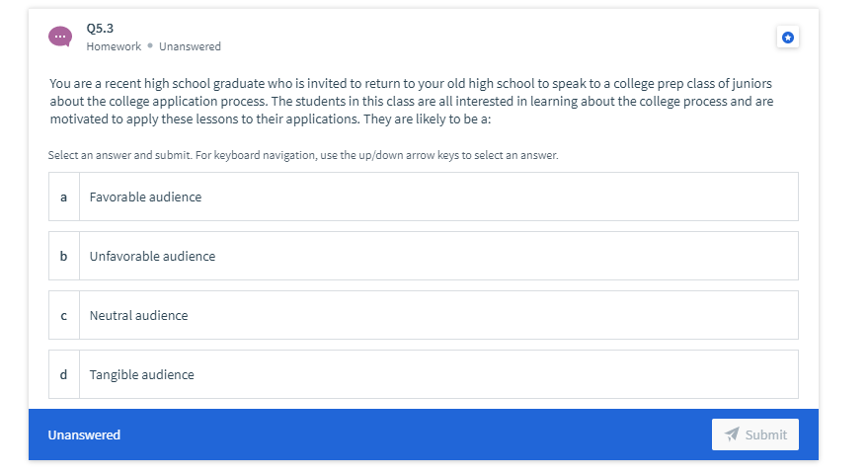Click the Unanswered status next to Homework

(190, 46)
